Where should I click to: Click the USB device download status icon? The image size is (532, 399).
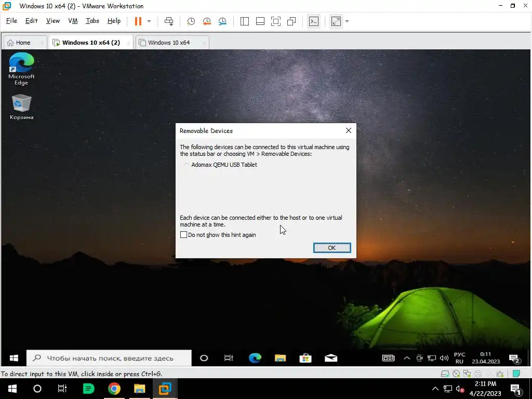click(499, 374)
